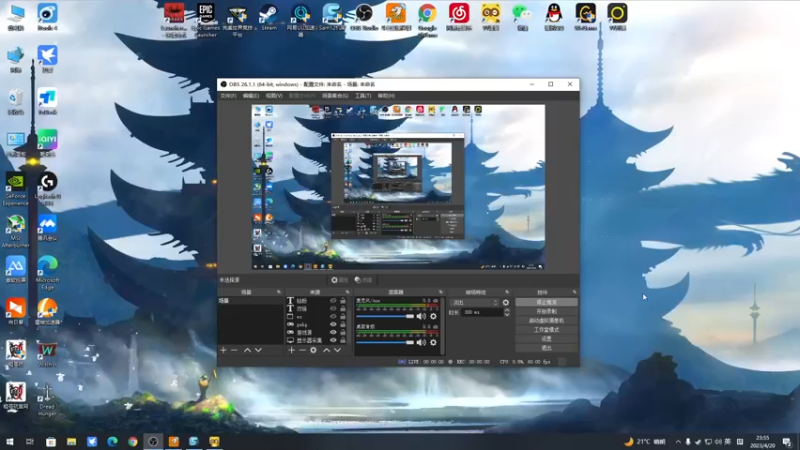Click 开始录制 start recording button

546,311
